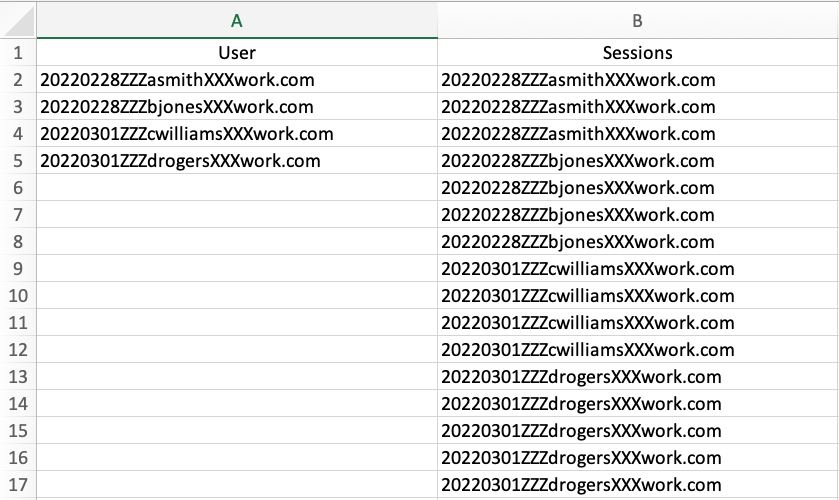Click the User header cell

237,53
